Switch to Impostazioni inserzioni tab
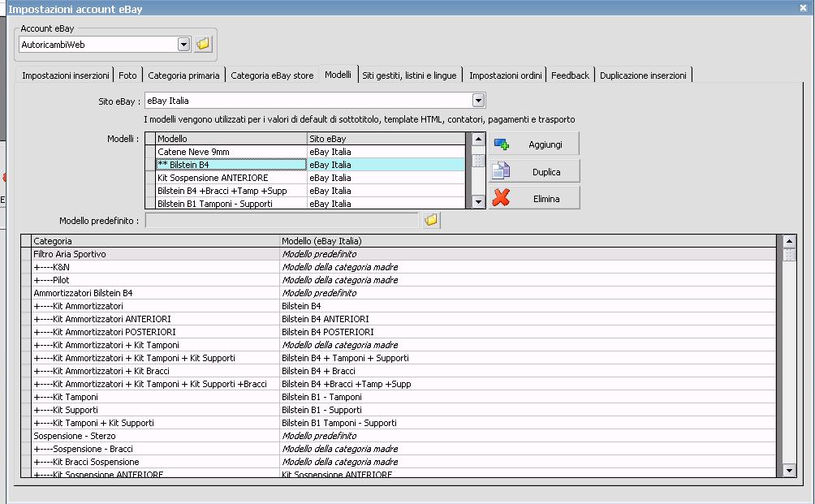815x504 pixels. [66, 75]
